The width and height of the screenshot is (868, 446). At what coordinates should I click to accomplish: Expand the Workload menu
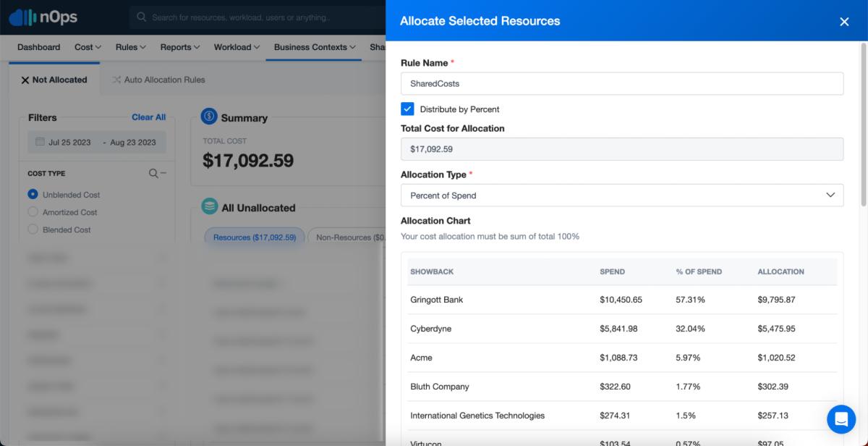[237, 47]
